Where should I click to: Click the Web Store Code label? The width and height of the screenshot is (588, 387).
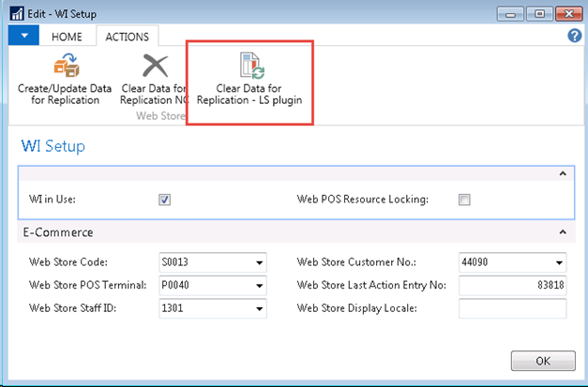point(68,262)
